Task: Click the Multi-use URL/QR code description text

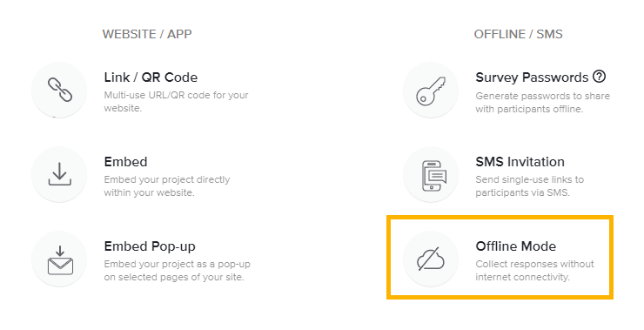Action: 176,102
